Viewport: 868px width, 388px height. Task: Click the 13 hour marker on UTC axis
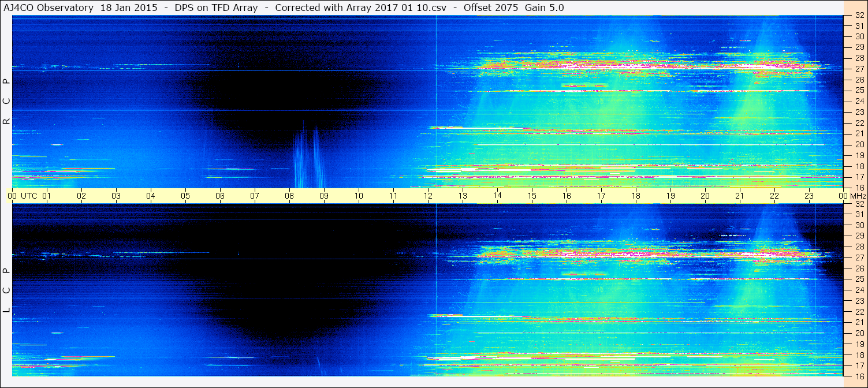[x=463, y=196]
